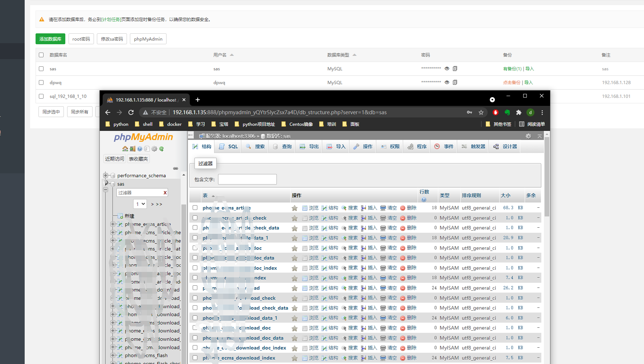
Task: Click the phpMyAdmin logout door icon
Action: (x=132, y=149)
